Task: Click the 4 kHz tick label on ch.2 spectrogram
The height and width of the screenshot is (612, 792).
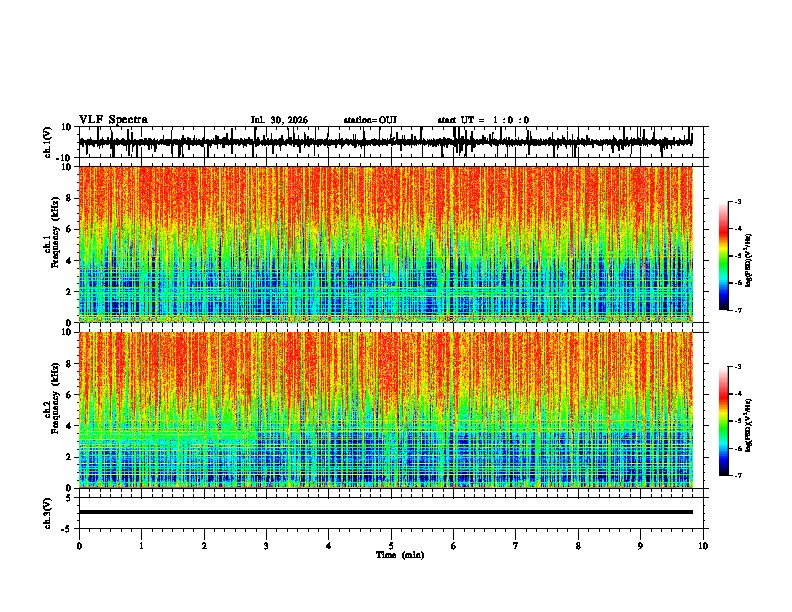Action: [x=70, y=426]
